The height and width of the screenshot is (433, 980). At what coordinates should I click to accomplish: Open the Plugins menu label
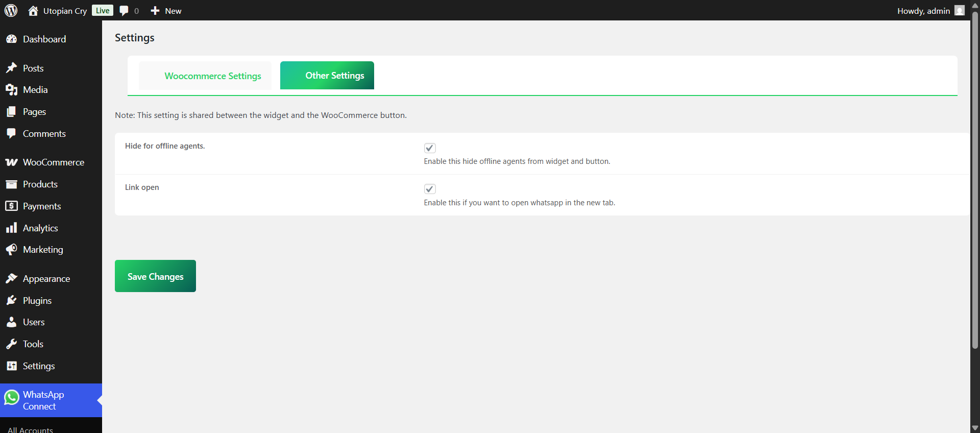tap(37, 301)
